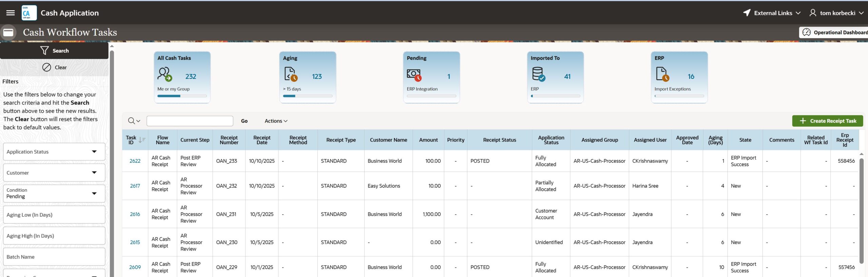Click the Create Receipt Task button
The height and width of the screenshot is (277, 868).
pos(827,121)
